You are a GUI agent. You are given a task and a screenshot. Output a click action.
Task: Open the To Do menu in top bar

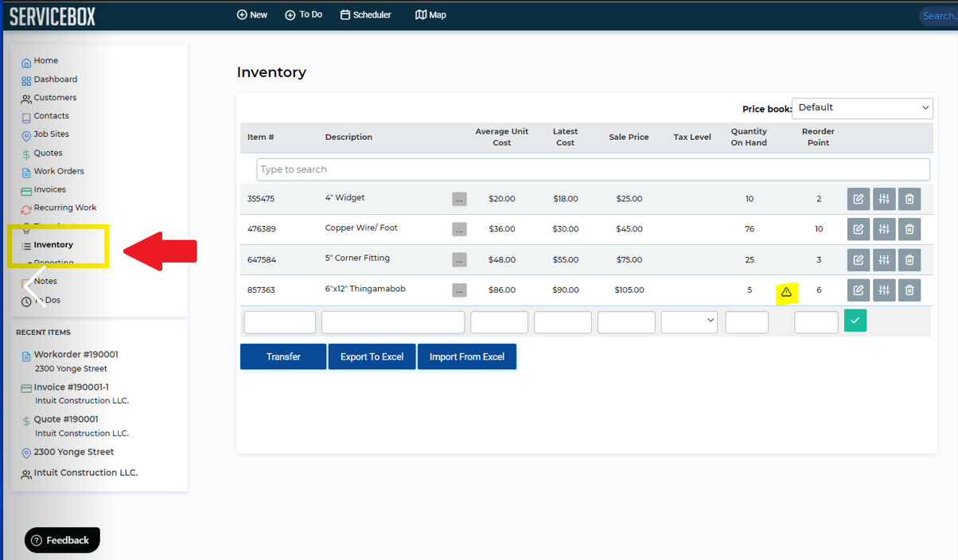[x=304, y=15]
